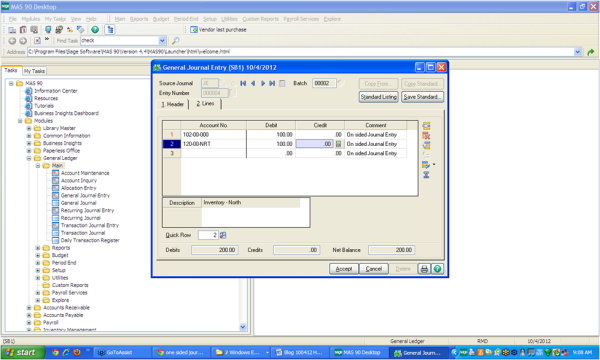Screen dimensions: 600x360
Task: Open Vendor last purchase shortcut
Action: (218, 29)
